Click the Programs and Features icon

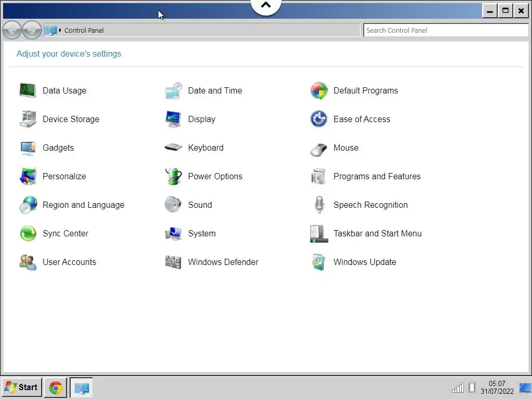tap(319, 177)
